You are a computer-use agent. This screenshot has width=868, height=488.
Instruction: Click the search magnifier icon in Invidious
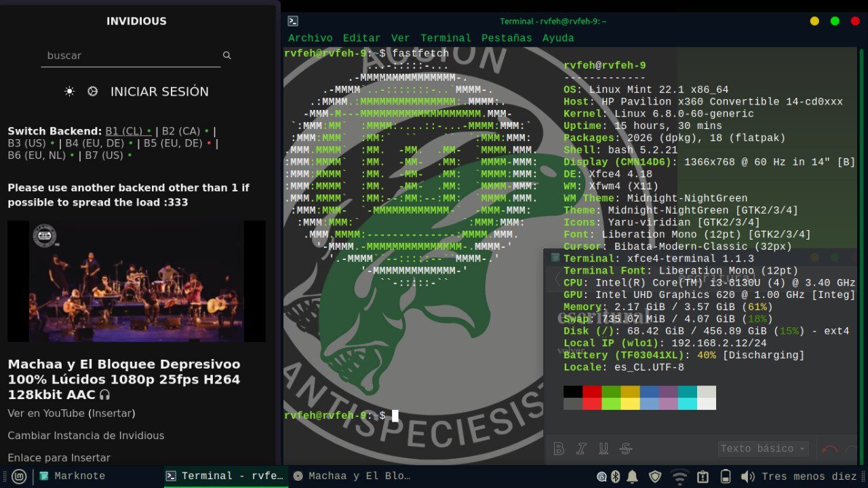[x=227, y=56]
